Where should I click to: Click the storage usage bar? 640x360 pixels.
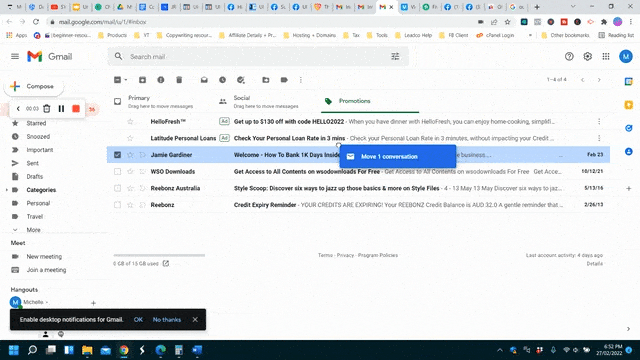point(159,256)
